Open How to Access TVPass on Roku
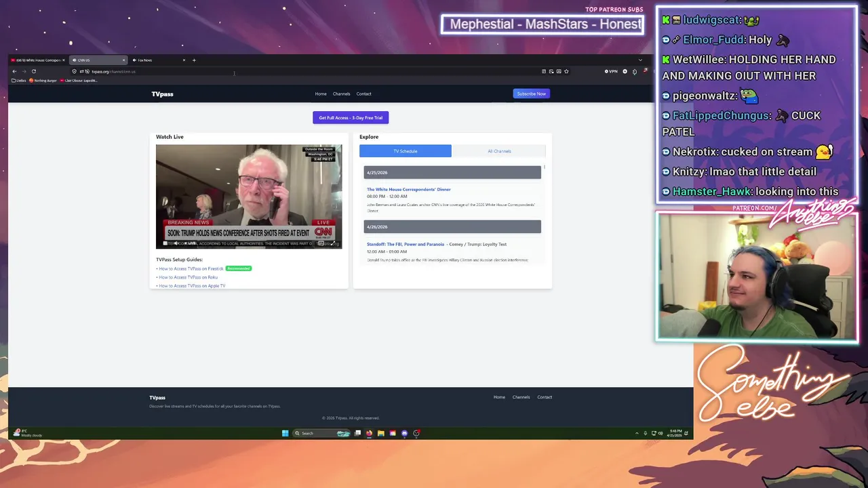 click(188, 277)
